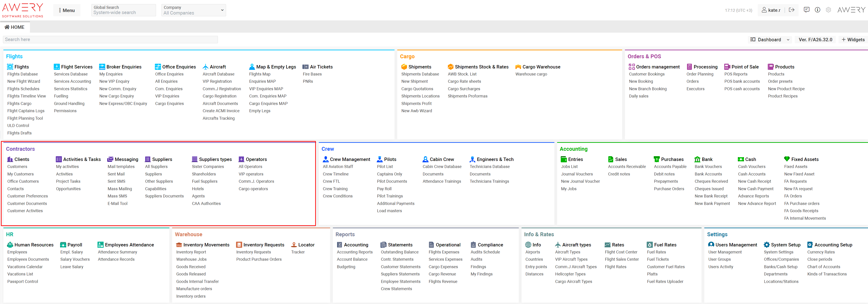Click the info circle icon in header
This screenshot has width=868, height=304.
pos(817,10)
